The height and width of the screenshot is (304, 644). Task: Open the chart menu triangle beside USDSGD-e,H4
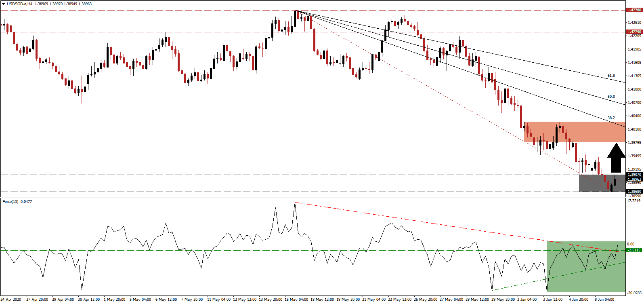coord(3,4)
